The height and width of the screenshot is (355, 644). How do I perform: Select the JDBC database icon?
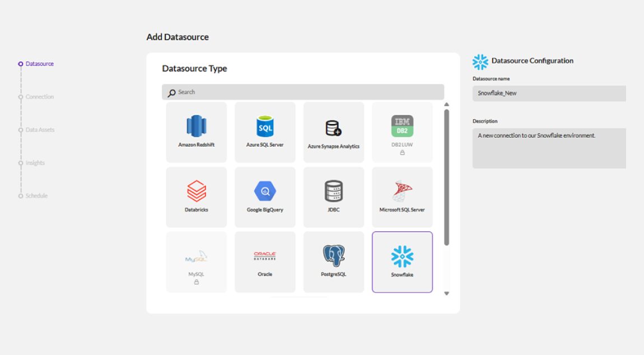click(x=334, y=191)
